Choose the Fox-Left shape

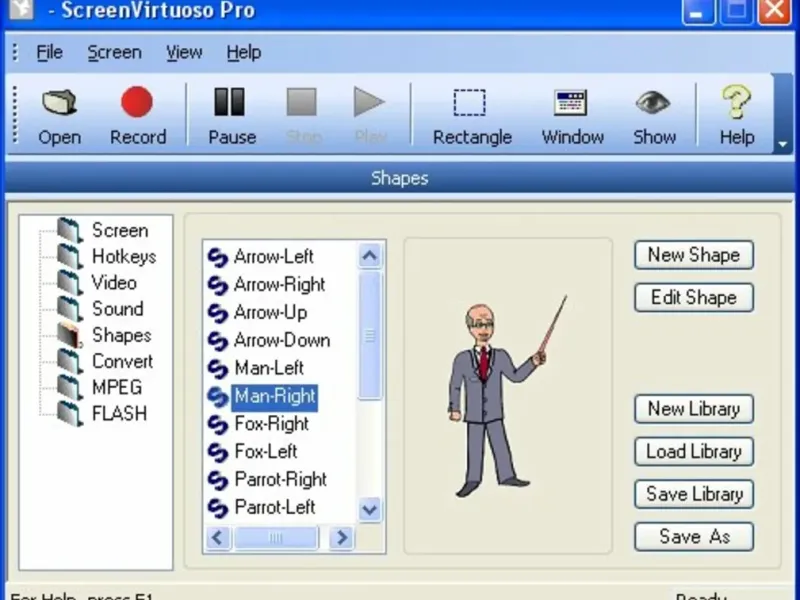266,452
